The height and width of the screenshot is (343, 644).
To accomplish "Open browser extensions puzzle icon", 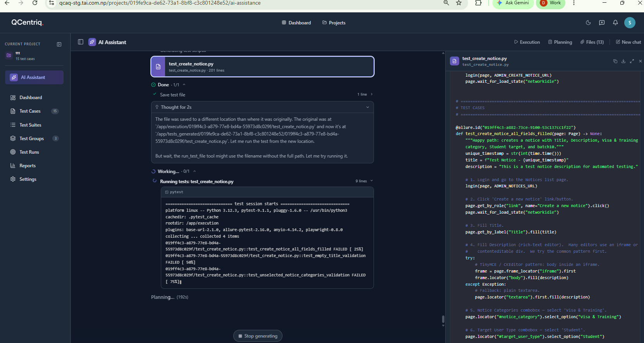I will [479, 3].
